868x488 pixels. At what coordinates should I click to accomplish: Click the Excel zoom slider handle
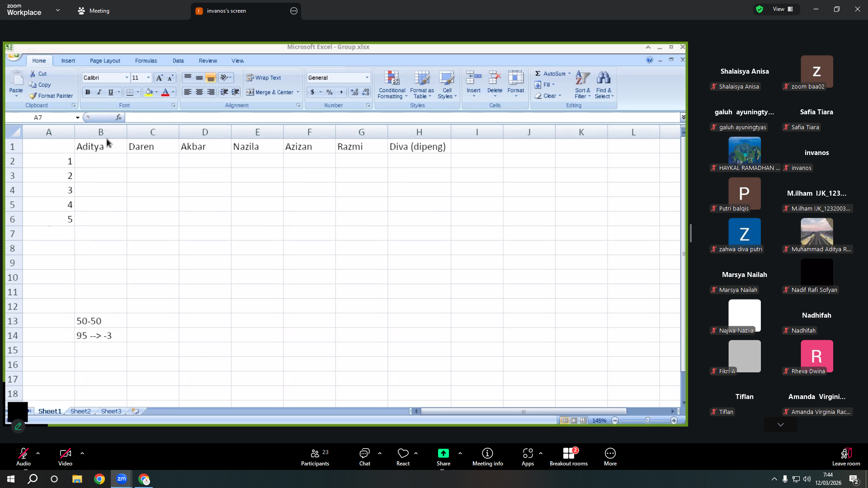pyautogui.click(x=647, y=421)
